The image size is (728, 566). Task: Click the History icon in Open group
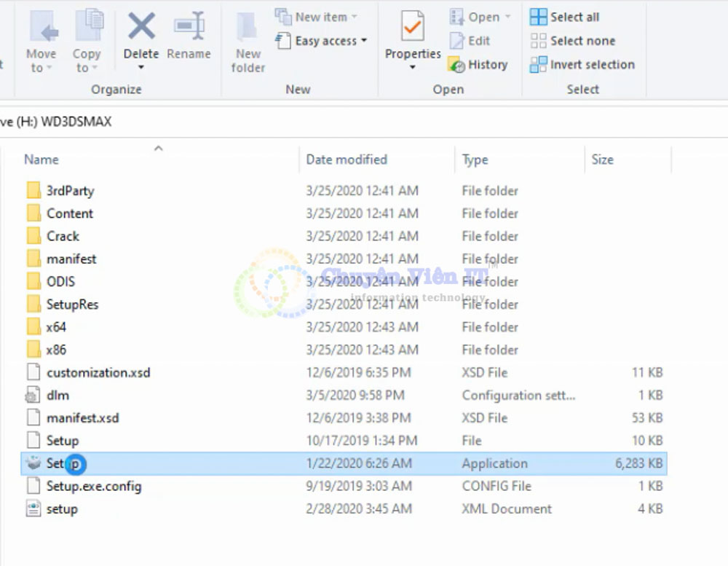[457, 65]
